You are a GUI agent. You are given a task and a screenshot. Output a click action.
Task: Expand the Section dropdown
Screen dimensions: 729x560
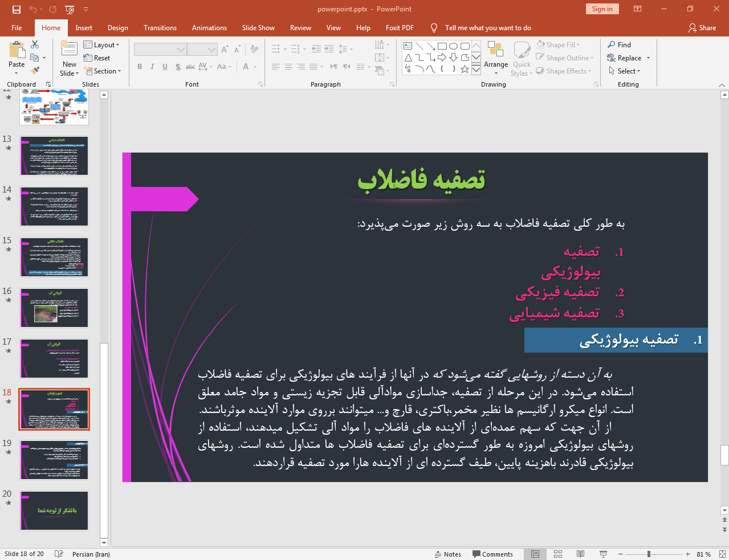(x=103, y=71)
